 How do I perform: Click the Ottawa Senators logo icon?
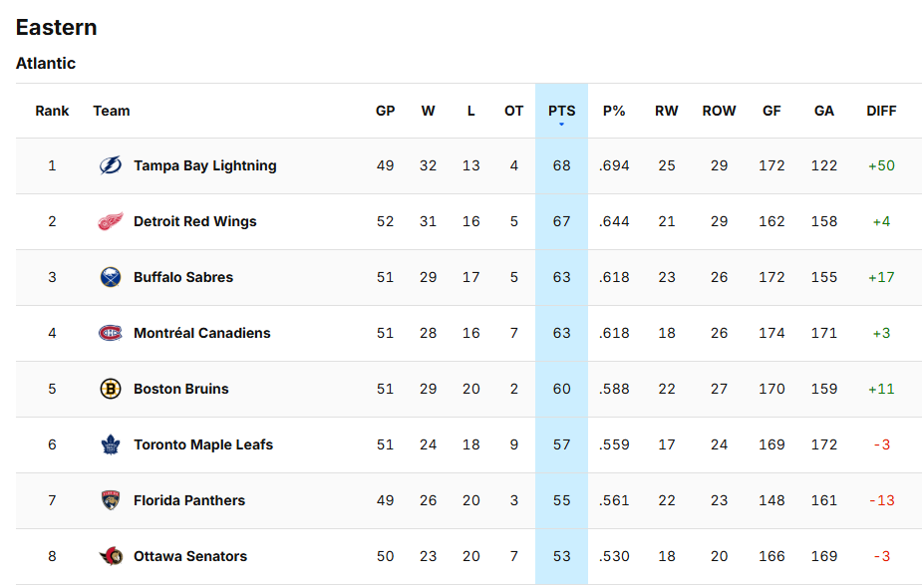coord(110,557)
